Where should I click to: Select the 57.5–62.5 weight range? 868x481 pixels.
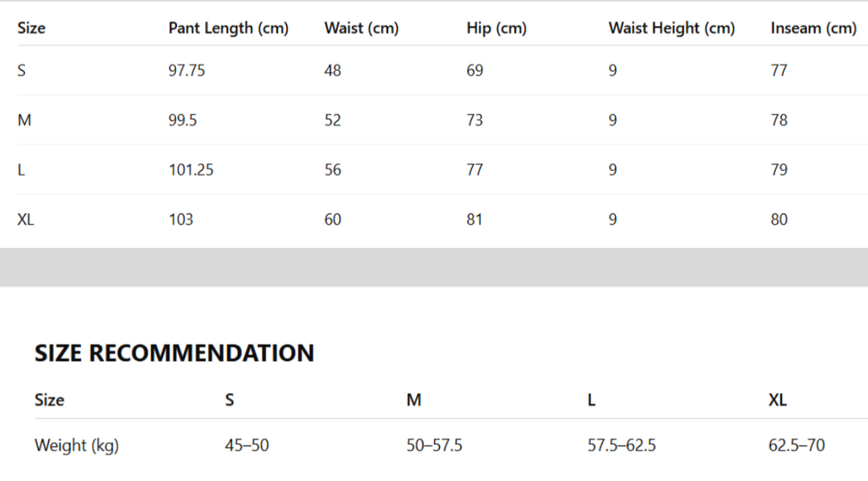(x=622, y=445)
